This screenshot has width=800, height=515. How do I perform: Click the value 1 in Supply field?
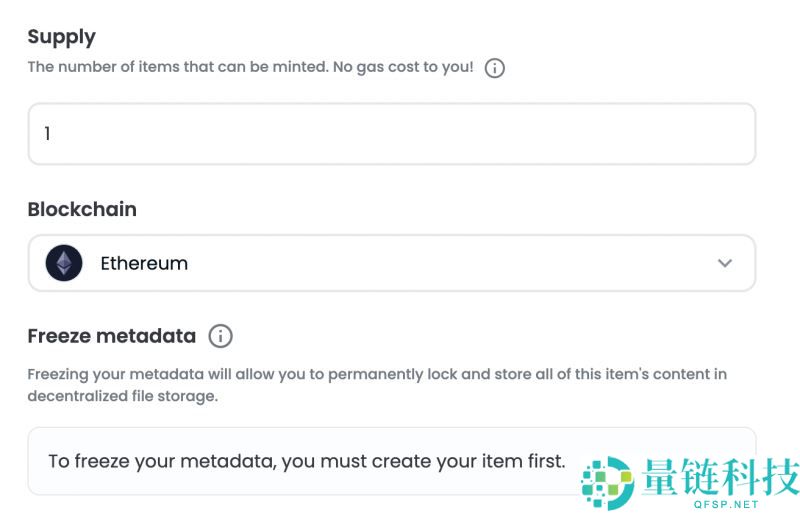47,134
